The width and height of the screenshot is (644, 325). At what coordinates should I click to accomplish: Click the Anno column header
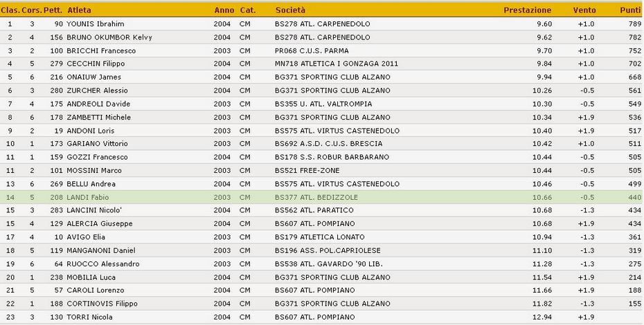tap(224, 10)
